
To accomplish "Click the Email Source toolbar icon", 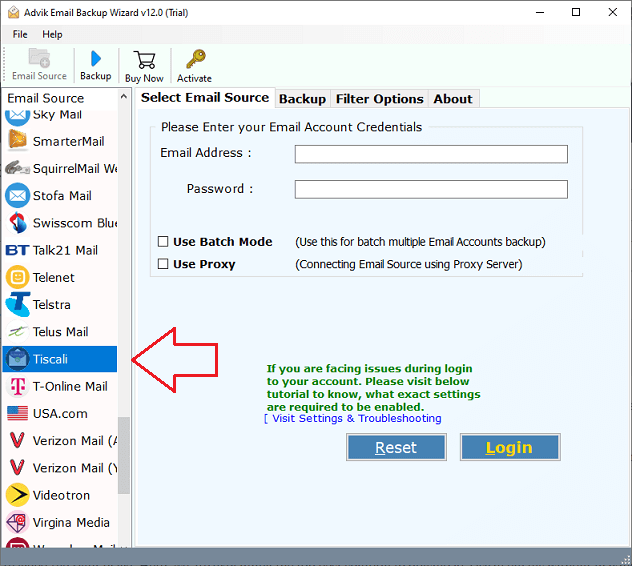I will point(39,58).
